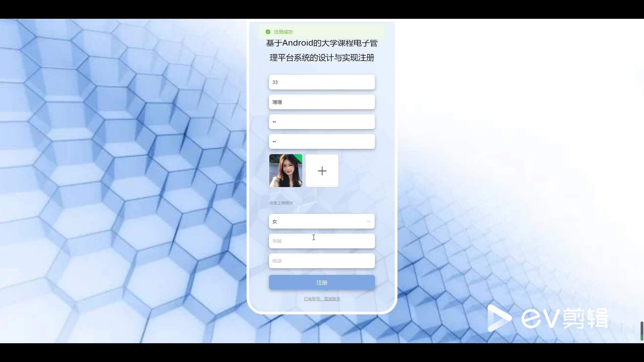Click the gender dropdown chevron arrow
644x362 pixels.
pos(369,222)
